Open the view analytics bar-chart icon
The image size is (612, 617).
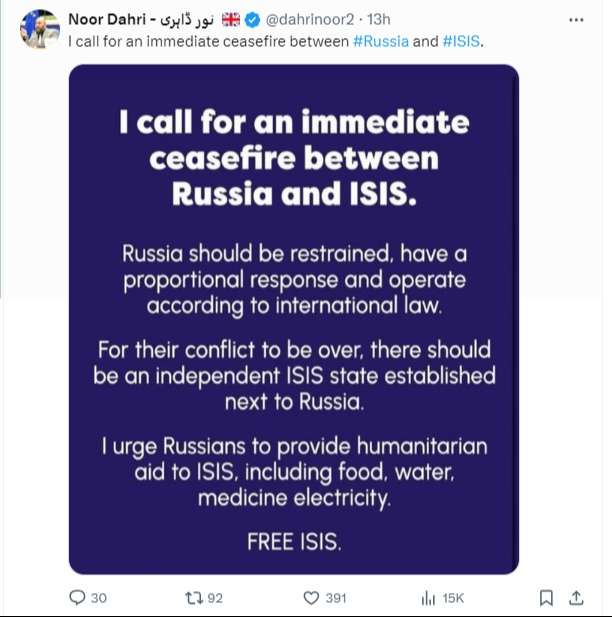(427, 598)
